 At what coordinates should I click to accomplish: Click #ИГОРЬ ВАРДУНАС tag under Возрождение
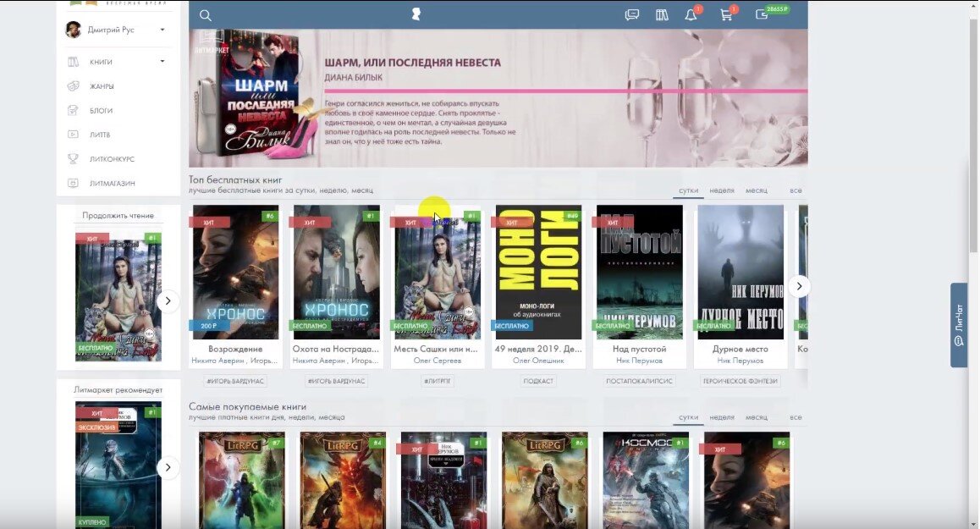coord(235,381)
